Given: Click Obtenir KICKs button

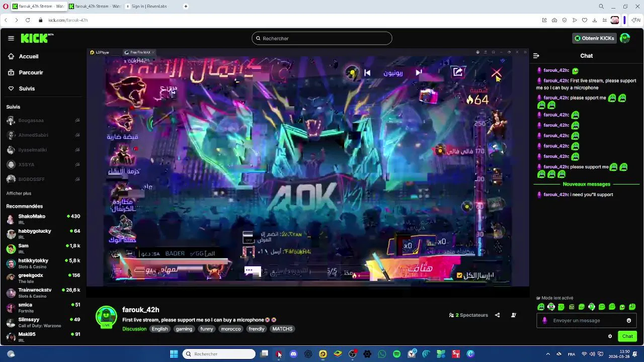Looking at the screenshot, I should [595, 38].
